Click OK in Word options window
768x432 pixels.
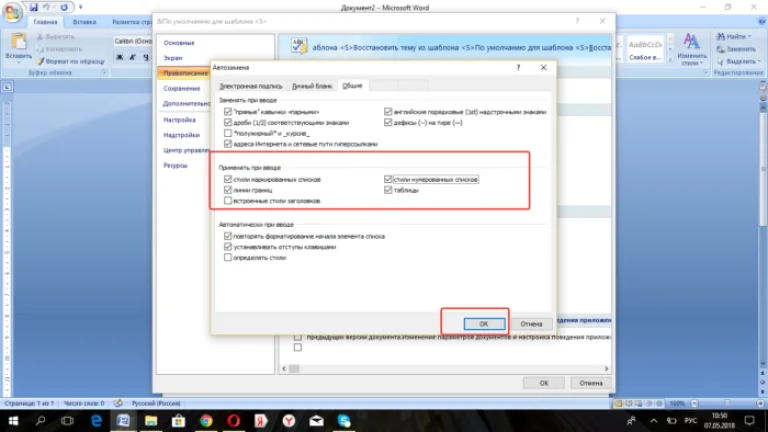click(x=544, y=383)
